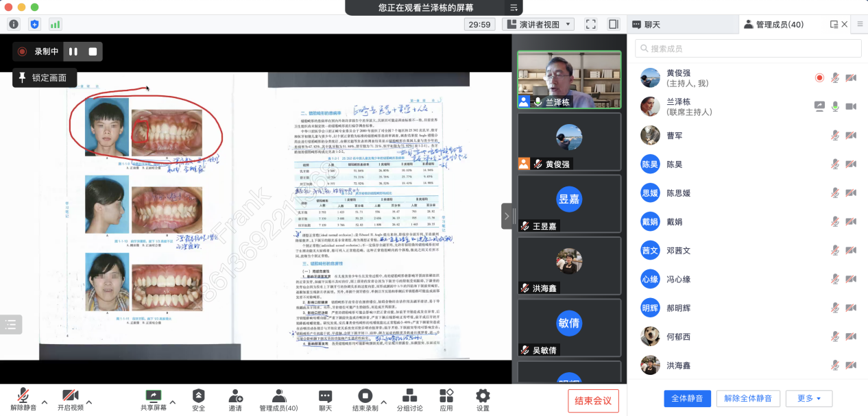This screenshot has height=416, width=868.
Task: Select 兰泽栋's video thumbnail
Action: pos(569,79)
